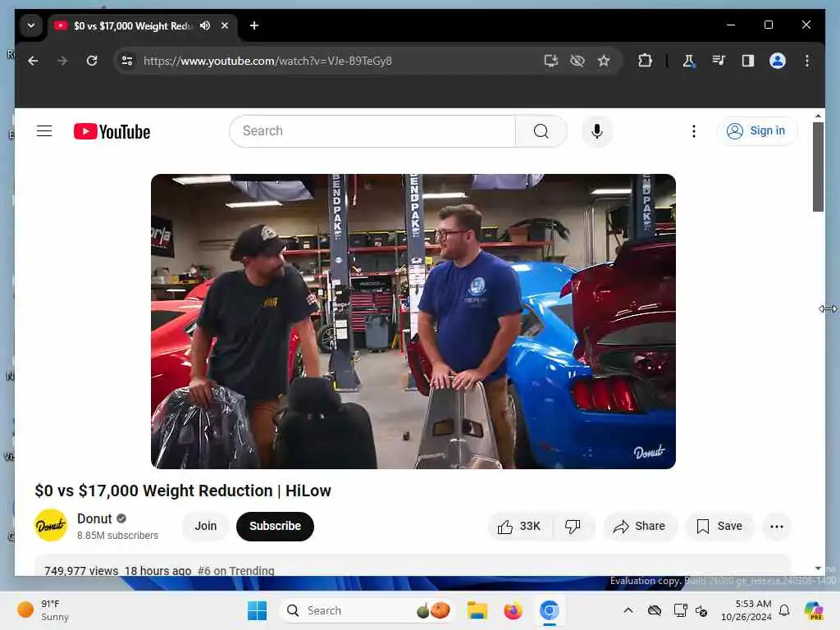
Task: Go back to previous page
Action: tap(33, 61)
